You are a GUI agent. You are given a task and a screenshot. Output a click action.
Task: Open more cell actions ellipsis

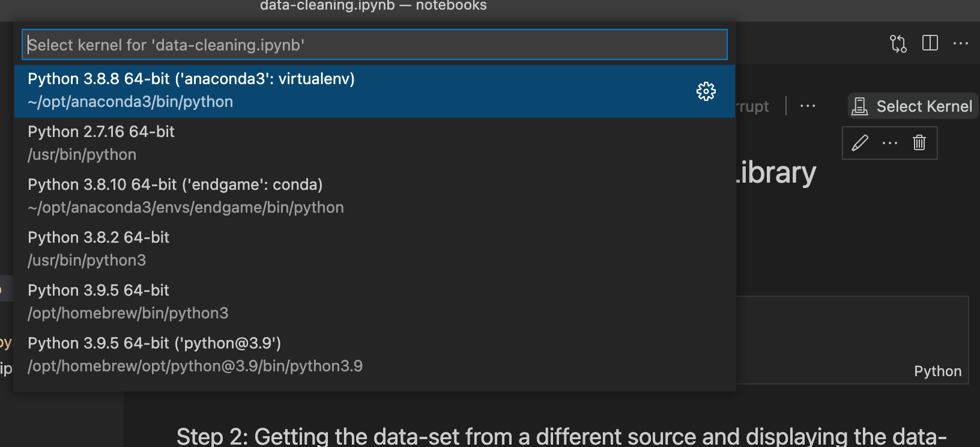pos(889,143)
